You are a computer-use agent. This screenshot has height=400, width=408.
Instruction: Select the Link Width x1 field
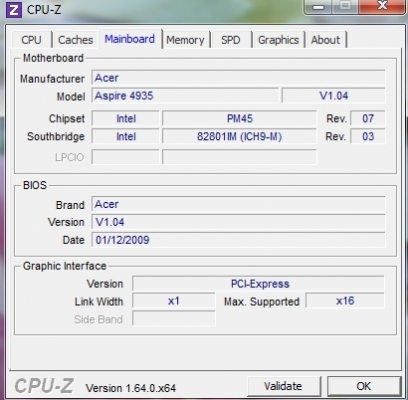click(174, 301)
